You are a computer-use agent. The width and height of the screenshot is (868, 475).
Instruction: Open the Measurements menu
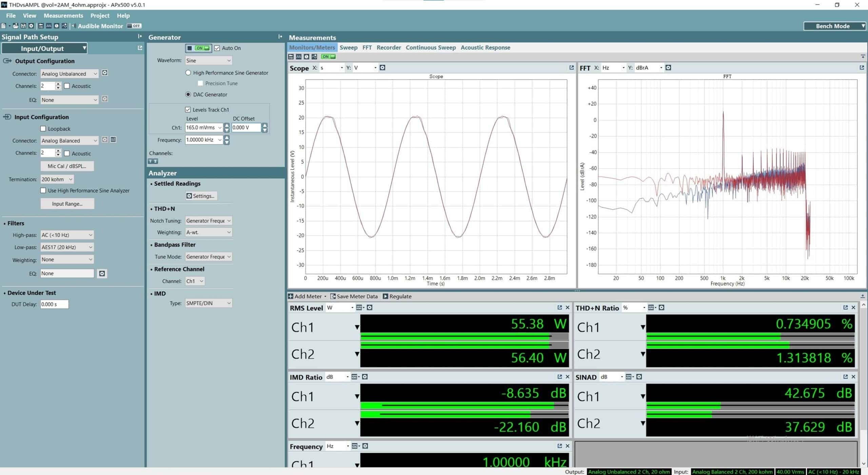[63, 16]
